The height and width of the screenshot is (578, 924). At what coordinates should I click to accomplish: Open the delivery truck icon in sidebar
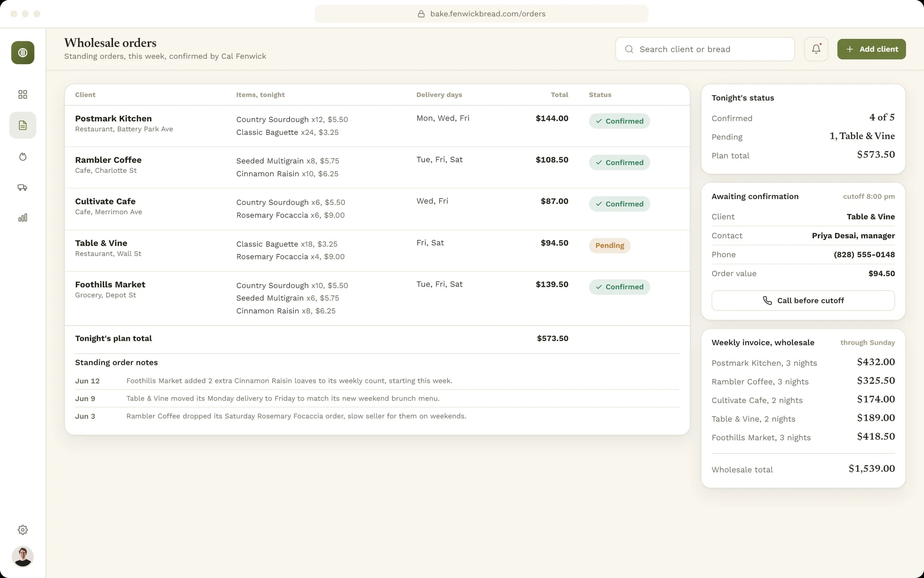[23, 187]
